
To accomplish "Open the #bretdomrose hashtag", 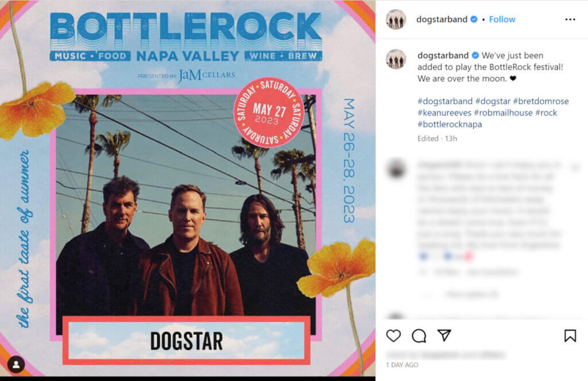I will (x=541, y=101).
